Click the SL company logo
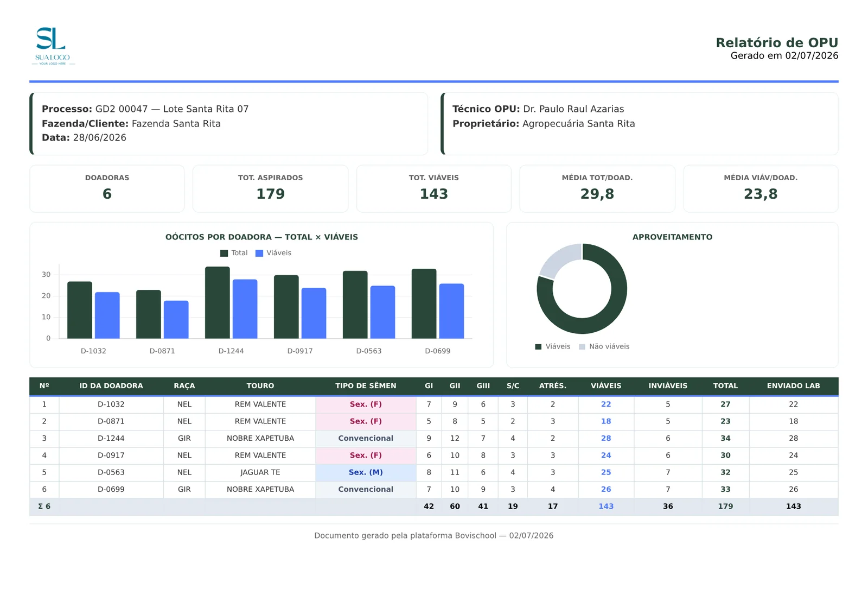868x614 pixels. [53, 47]
